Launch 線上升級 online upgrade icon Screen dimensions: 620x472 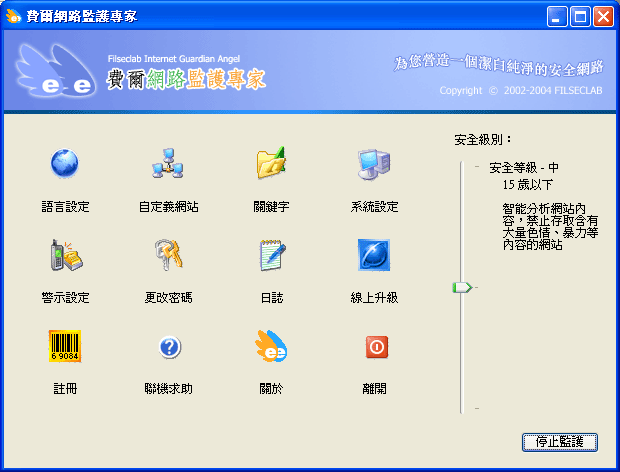pos(374,255)
